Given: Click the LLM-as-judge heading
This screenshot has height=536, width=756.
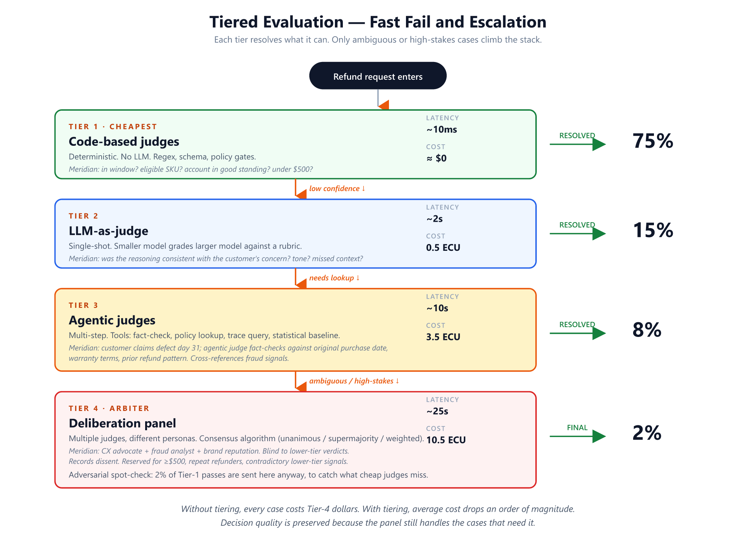Looking at the screenshot, I should pos(108,231).
